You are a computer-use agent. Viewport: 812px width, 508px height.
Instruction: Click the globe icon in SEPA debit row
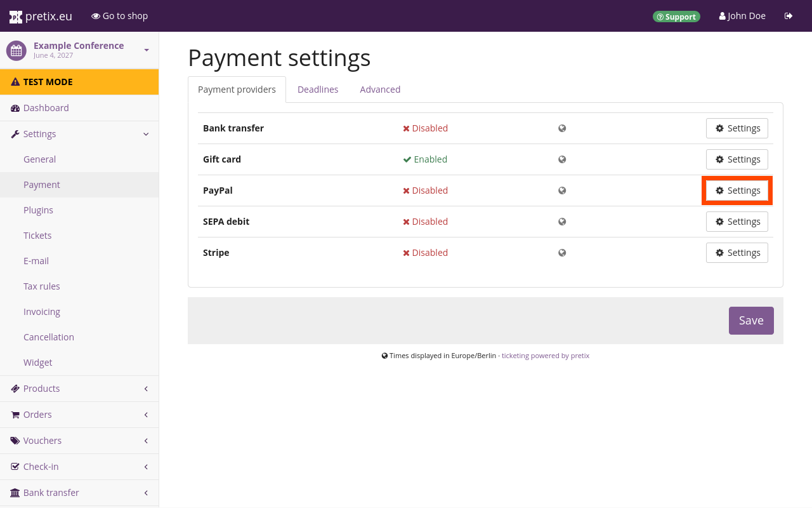(x=562, y=222)
